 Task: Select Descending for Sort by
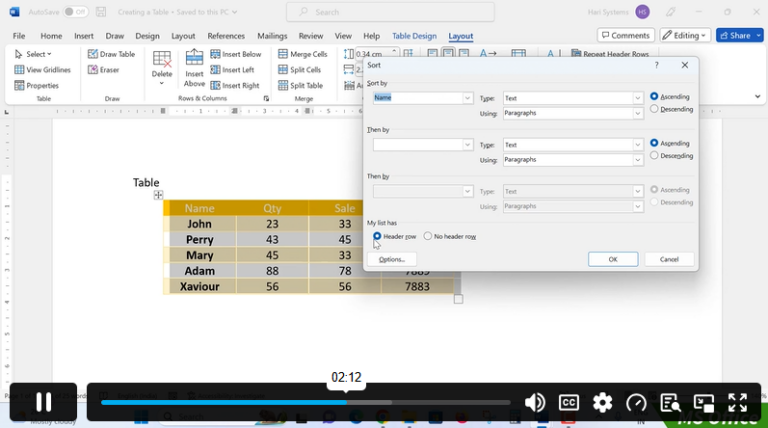pos(654,109)
